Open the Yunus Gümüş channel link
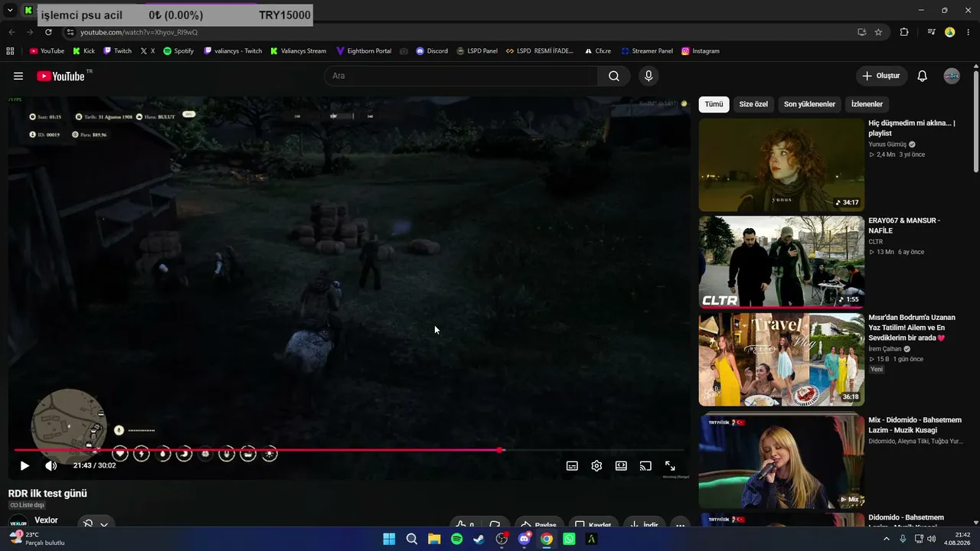Viewport: 980px width, 551px height. click(887, 144)
